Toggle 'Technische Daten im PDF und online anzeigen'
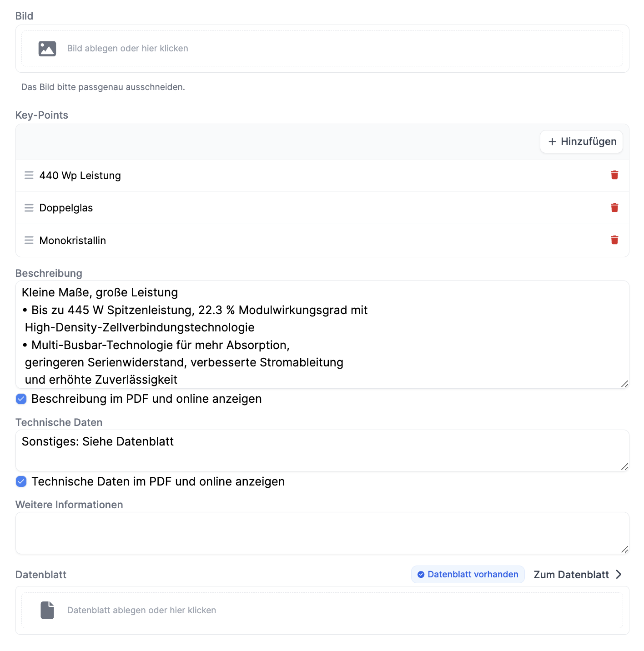Viewport: 644px width, 651px height. click(21, 481)
